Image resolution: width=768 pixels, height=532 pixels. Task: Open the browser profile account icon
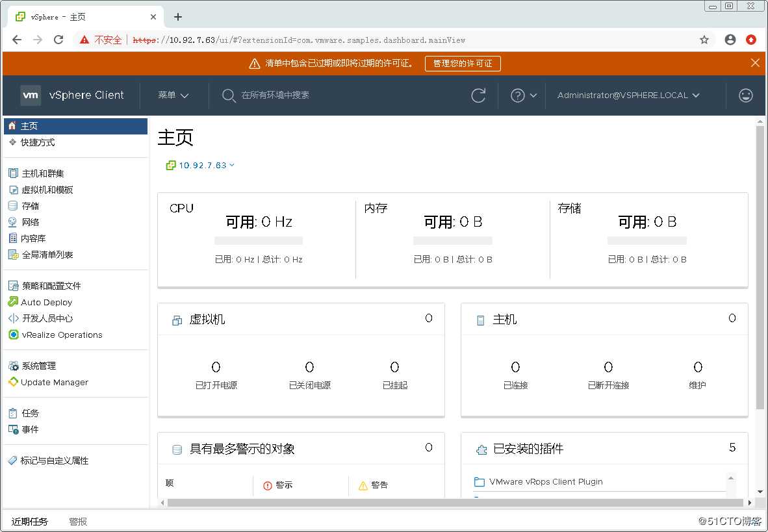point(730,40)
